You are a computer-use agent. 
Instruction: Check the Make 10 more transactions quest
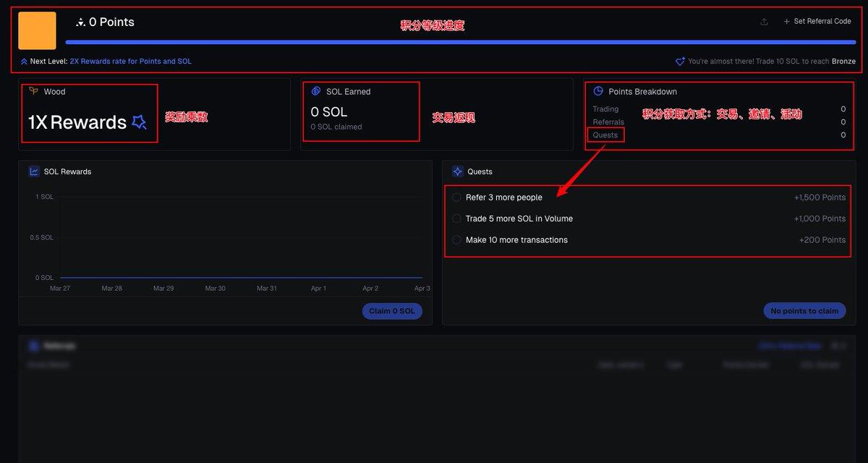tap(456, 239)
